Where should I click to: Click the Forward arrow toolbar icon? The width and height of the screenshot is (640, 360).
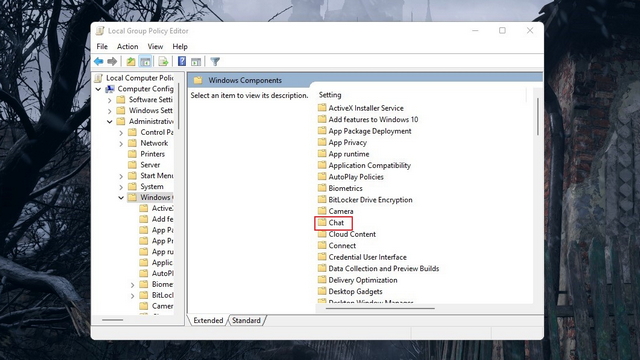[112, 62]
